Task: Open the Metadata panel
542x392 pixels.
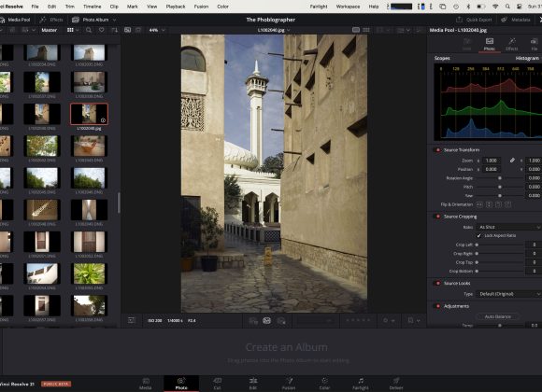Action: (x=516, y=20)
